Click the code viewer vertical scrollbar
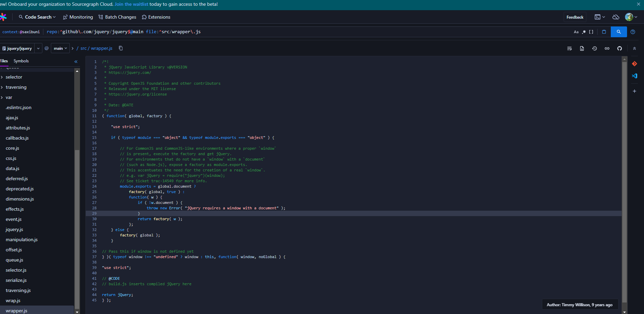Image resolution: width=644 pixels, height=314 pixels. [x=624, y=183]
